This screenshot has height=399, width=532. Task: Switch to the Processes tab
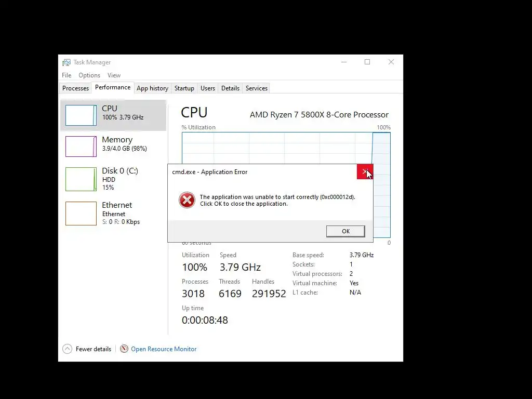pos(75,88)
